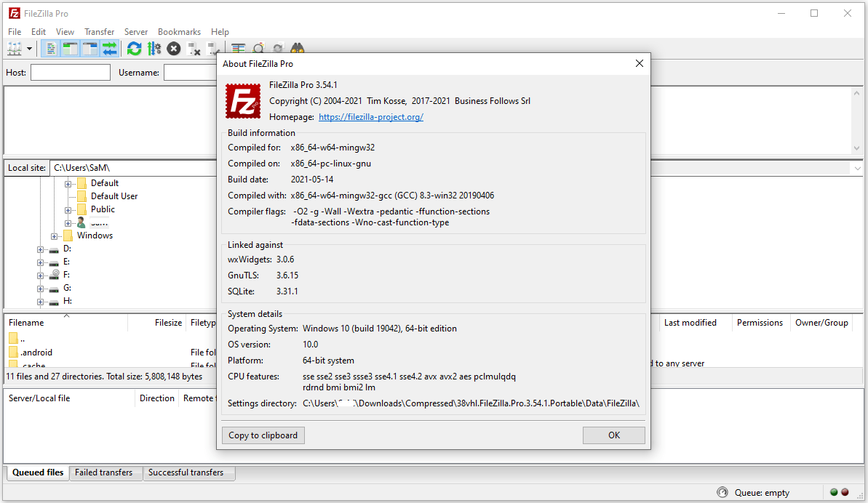Open directory listing filters icon
Screen dimensions: 868x503
point(239,47)
